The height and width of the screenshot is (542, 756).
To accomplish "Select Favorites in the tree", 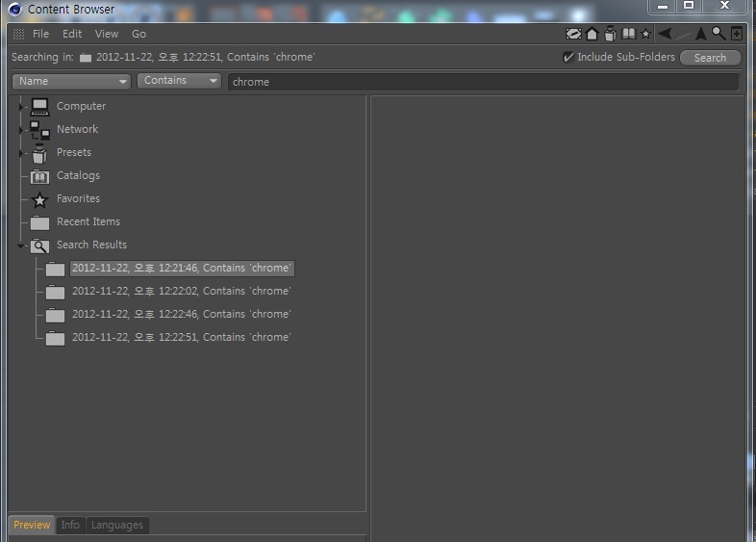I will (78, 198).
